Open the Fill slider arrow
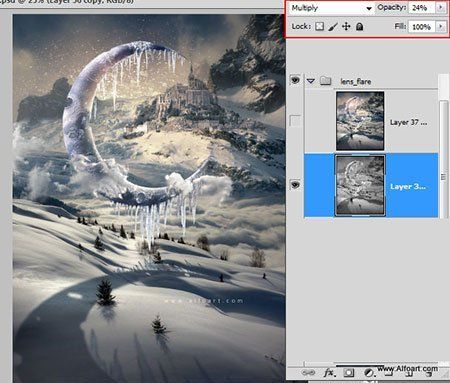Viewport: 450px width, 383px height. pos(441,27)
